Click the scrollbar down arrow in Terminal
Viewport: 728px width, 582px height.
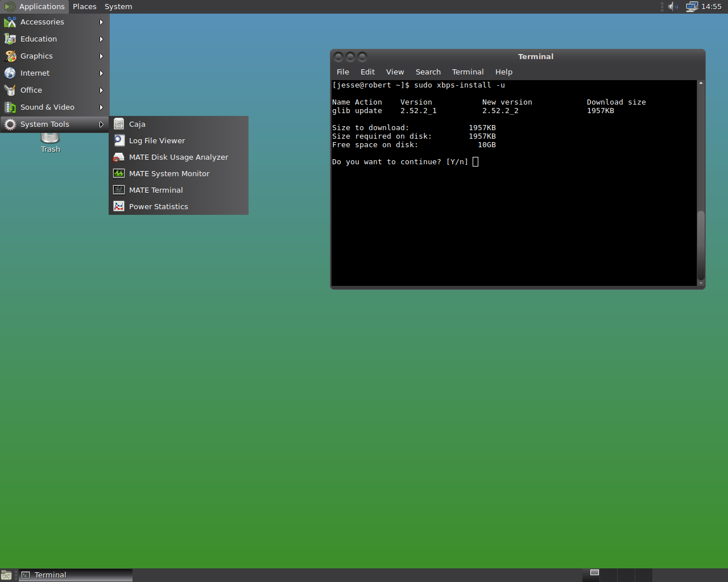pyautogui.click(x=701, y=282)
